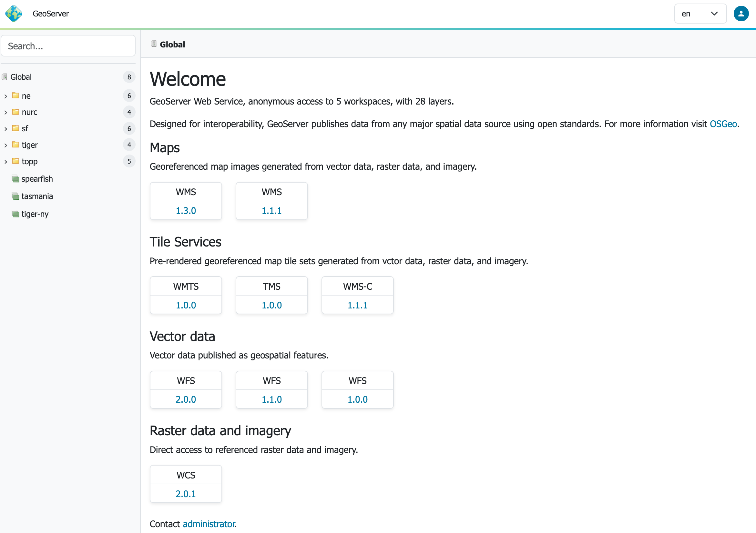The height and width of the screenshot is (533, 756).
Task: Expand the ne workspace tree node
Action: point(5,96)
